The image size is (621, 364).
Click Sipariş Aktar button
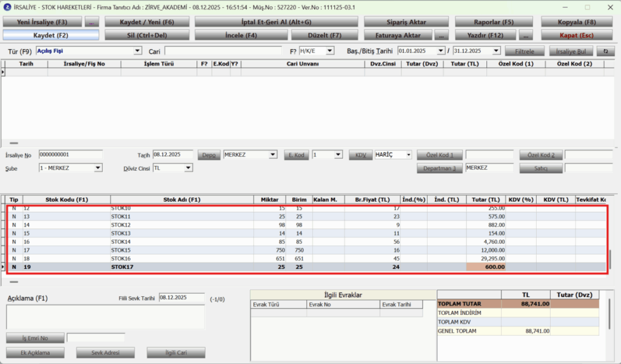pyautogui.click(x=406, y=22)
